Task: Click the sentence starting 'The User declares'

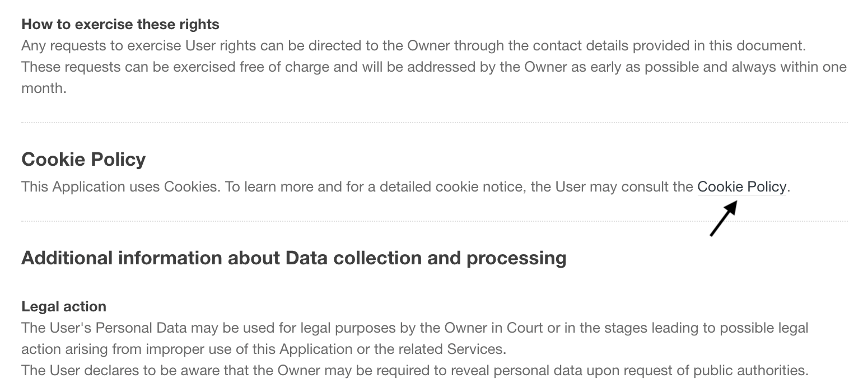Action: pos(414,370)
